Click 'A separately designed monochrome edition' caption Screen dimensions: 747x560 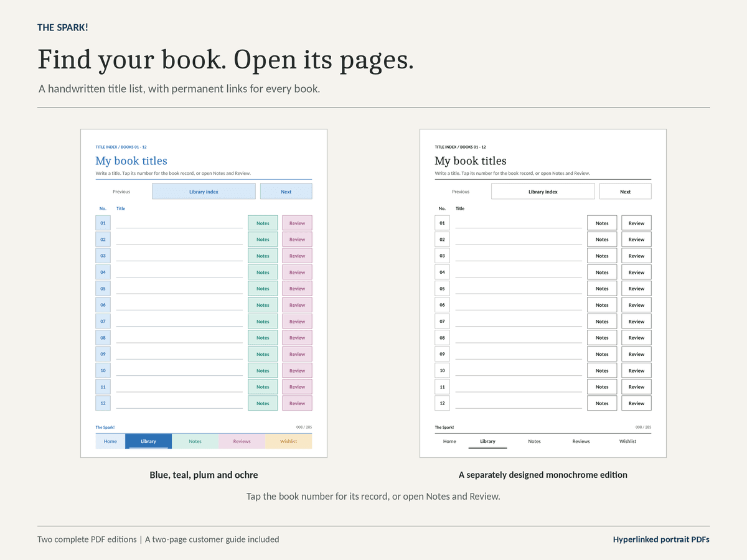point(543,475)
